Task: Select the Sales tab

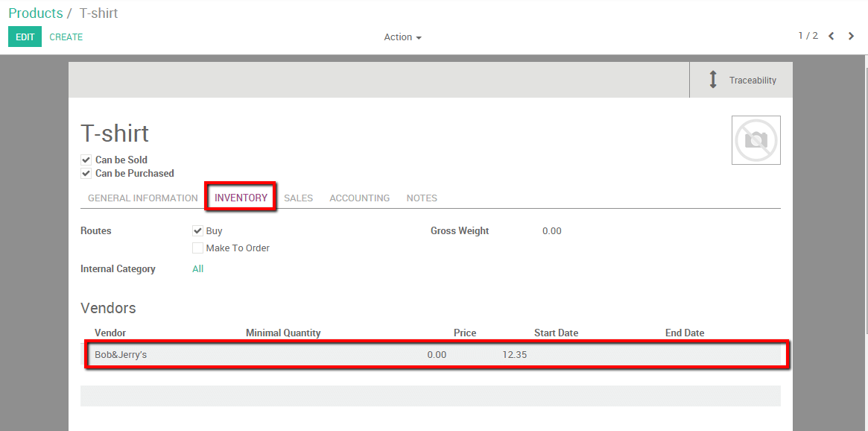Action: tap(298, 198)
